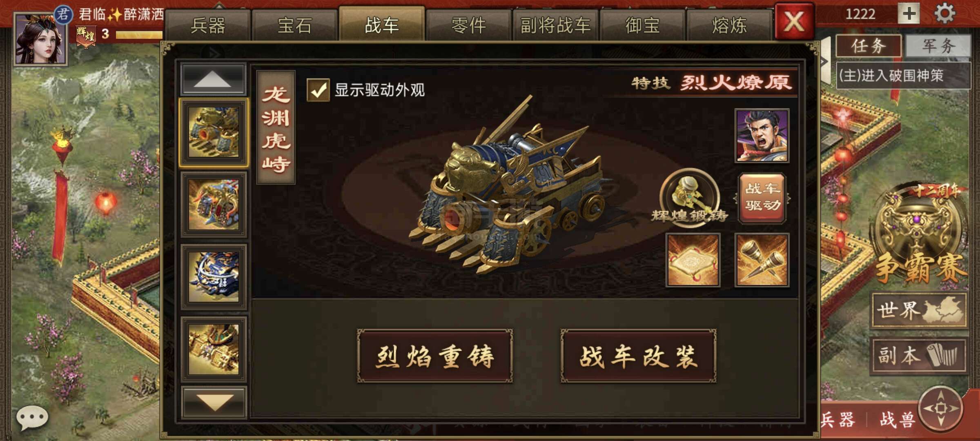Tap the compass navigation icon
980x441 pixels.
(x=941, y=408)
